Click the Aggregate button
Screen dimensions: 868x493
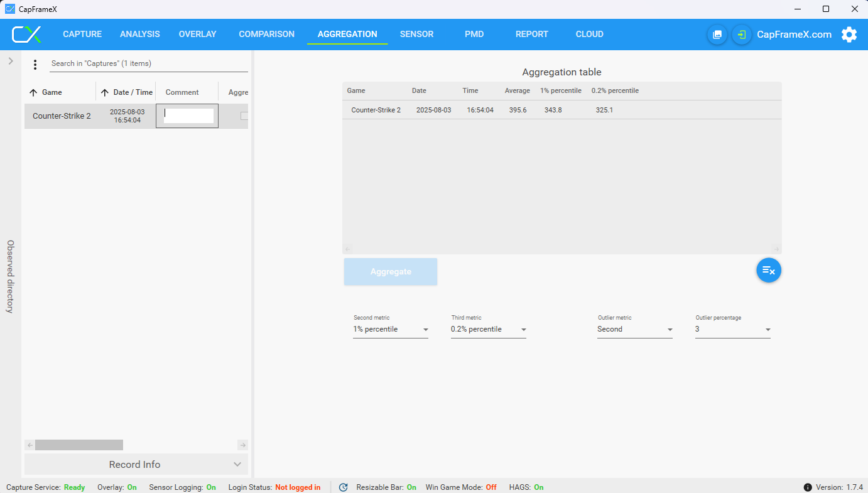[391, 272]
